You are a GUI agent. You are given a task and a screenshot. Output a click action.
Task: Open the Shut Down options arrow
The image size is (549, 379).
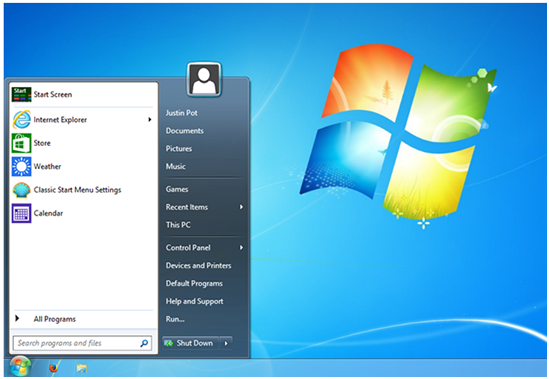pos(226,343)
